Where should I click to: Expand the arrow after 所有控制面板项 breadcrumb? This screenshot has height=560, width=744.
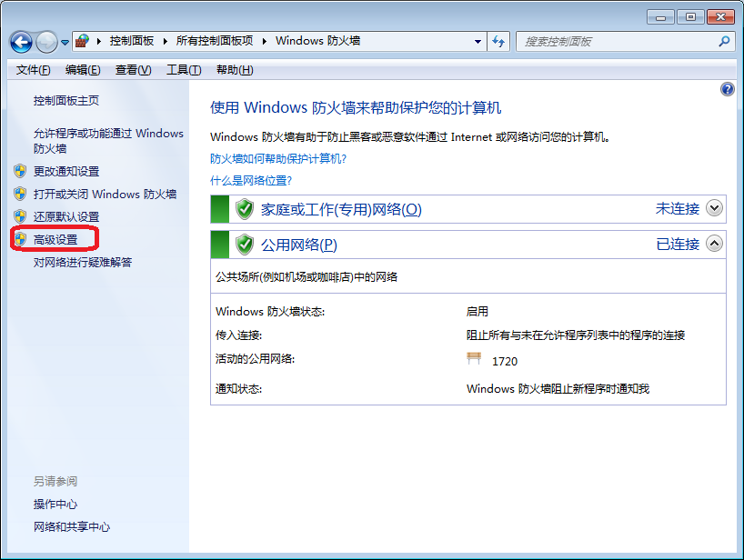(x=265, y=42)
